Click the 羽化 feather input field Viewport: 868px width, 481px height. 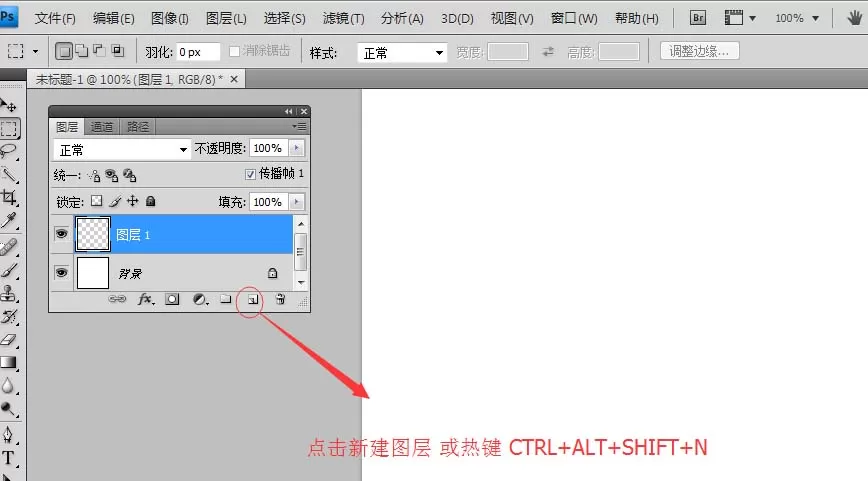[x=198, y=52]
